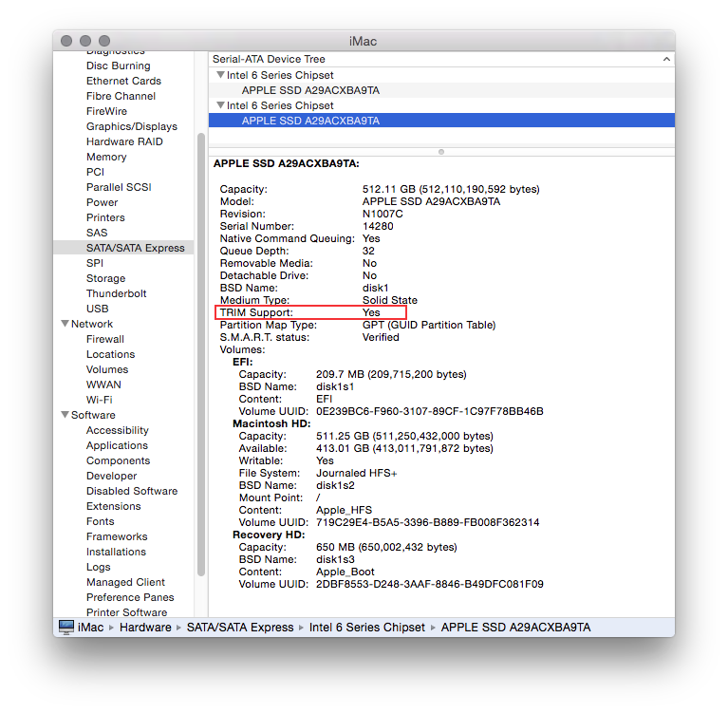
Task: Open Disc Burning in the sidebar
Action: (x=119, y=66)
